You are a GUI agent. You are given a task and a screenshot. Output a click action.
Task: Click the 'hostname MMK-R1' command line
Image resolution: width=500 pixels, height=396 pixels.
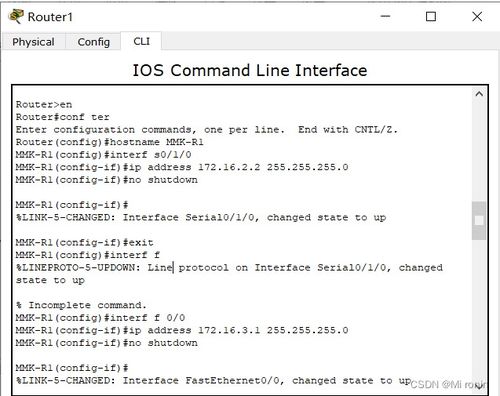pyautogui.click(x=110, y=142)
